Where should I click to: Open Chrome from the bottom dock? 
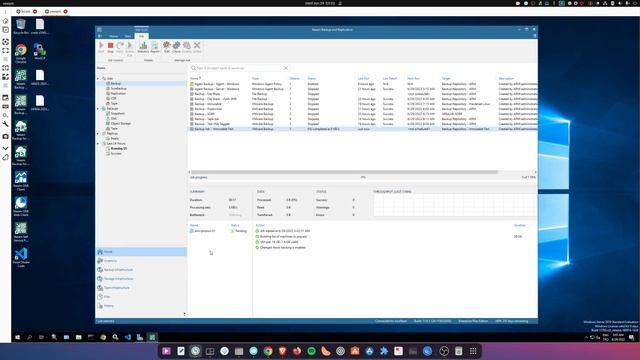click(x=268, y=351)
